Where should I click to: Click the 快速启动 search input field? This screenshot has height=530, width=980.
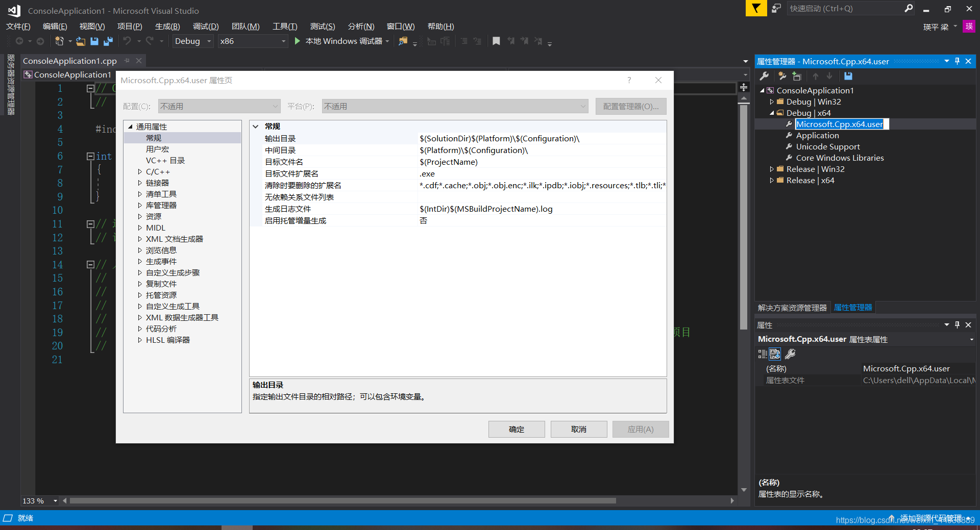coord(844,8)
